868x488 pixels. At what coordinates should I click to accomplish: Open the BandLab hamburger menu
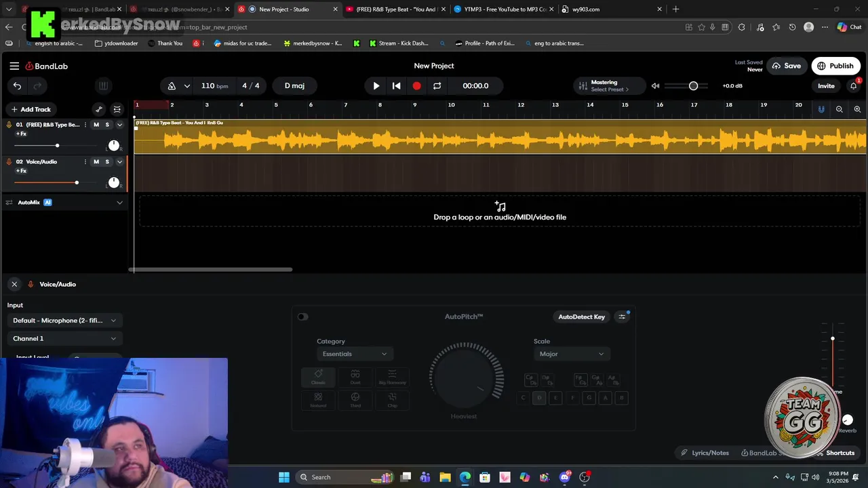14,66
